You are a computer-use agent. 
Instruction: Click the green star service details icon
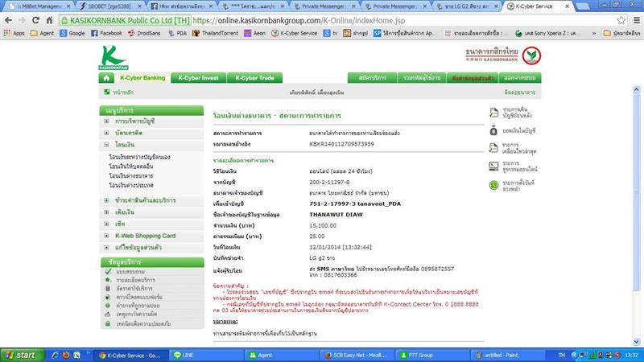(x=108, y=280)
